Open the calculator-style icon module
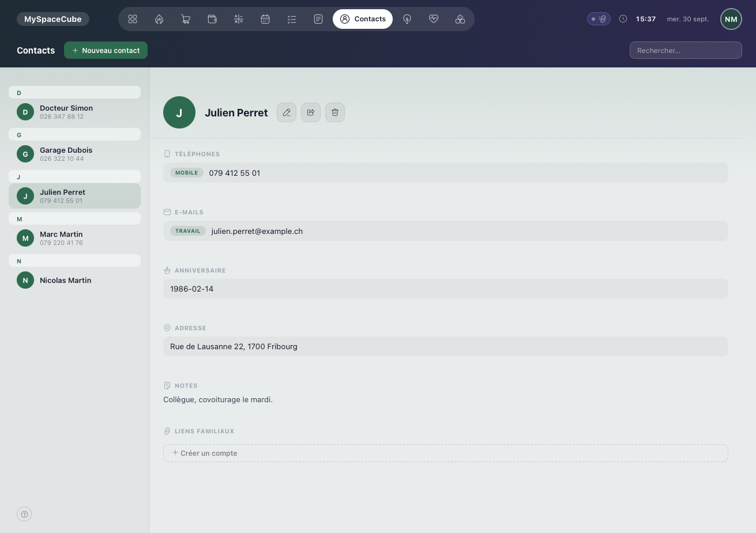Viewport: 756px width, 533px height. tap(239, 19)
